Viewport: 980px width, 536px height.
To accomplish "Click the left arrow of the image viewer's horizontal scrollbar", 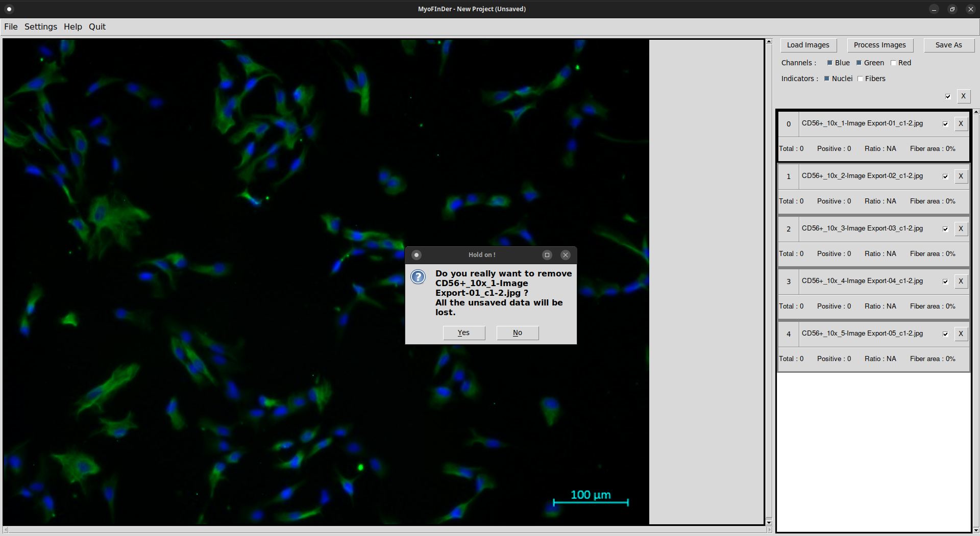I will coord(6,530).
